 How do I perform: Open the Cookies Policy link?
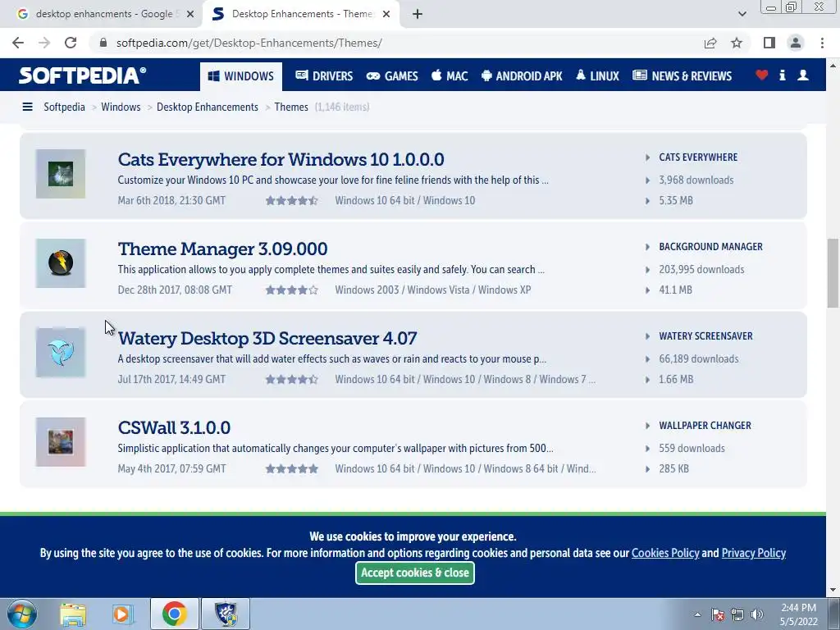(664, 553)
